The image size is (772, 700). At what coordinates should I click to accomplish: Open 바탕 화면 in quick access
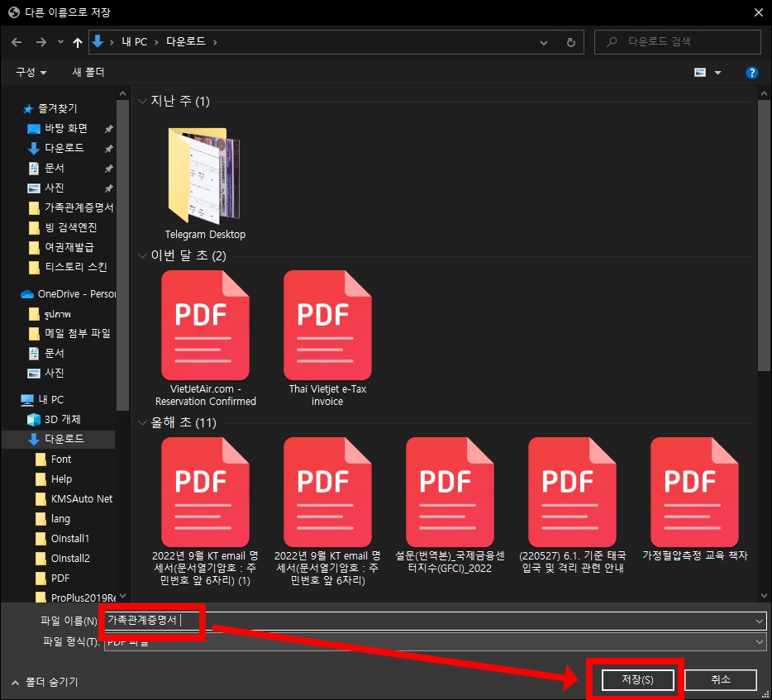pos(66,128)
